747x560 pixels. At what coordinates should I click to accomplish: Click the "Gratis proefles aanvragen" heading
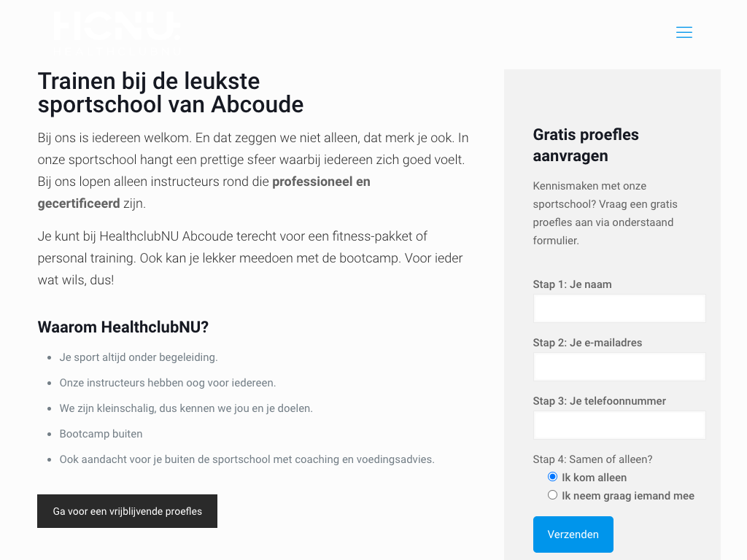pos(586,145)
